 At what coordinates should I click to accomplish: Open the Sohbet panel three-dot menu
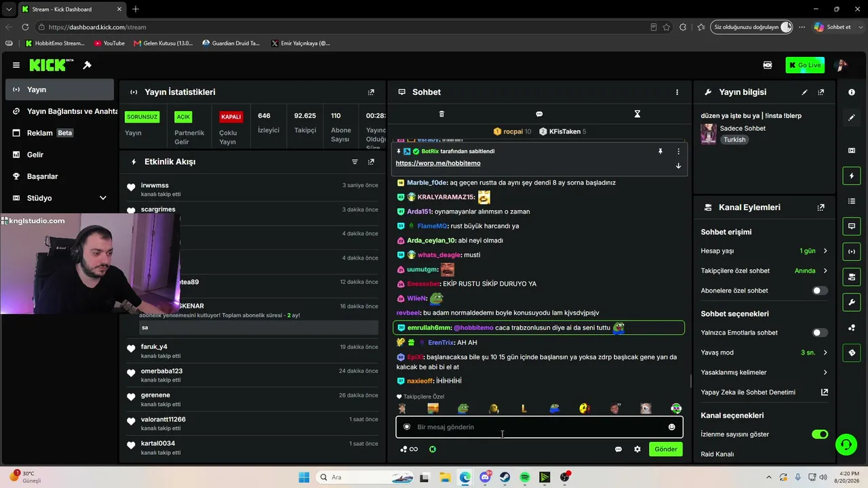pyautogui.click(x=677, y=92)
